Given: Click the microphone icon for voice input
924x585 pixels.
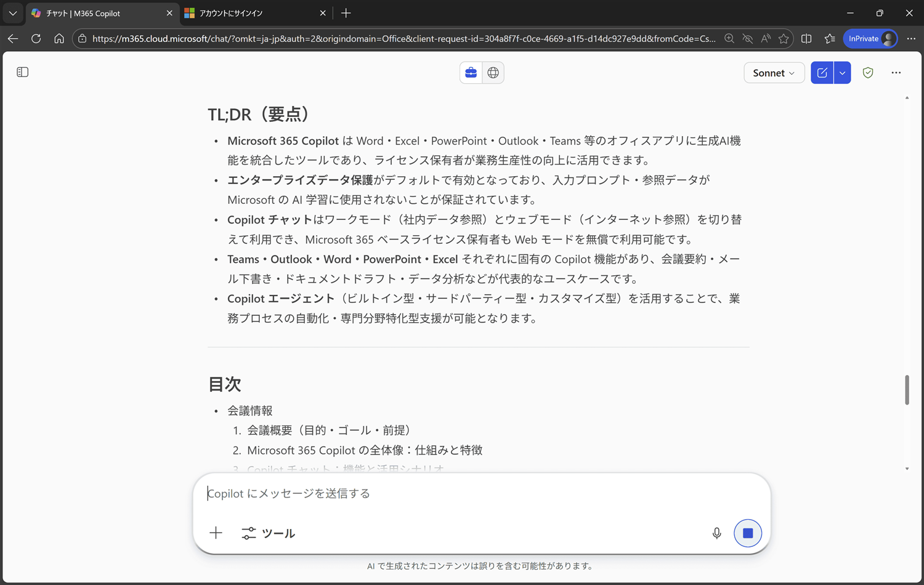Looking at the screenshot, I should pos(716,533).
